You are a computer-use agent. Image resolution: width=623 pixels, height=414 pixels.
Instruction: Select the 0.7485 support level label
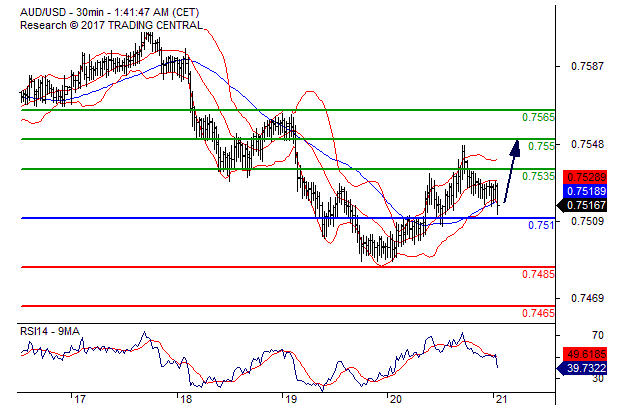pyautogui.click(x=538, y=274)
